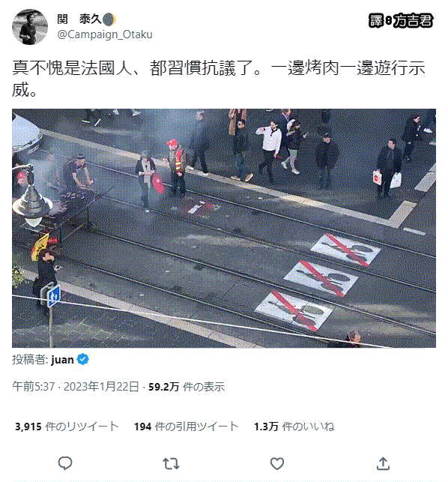Viewport: 448px width, 482px height.
Task: Click the crossed-out signs in the photo
Action: (318, 281)
